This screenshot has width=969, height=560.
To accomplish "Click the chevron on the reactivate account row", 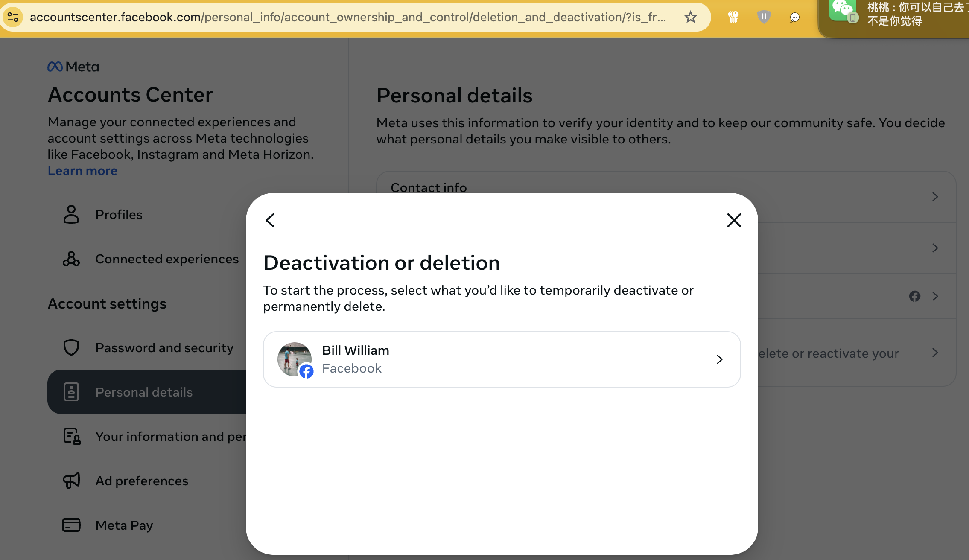I will click(935, 353).
